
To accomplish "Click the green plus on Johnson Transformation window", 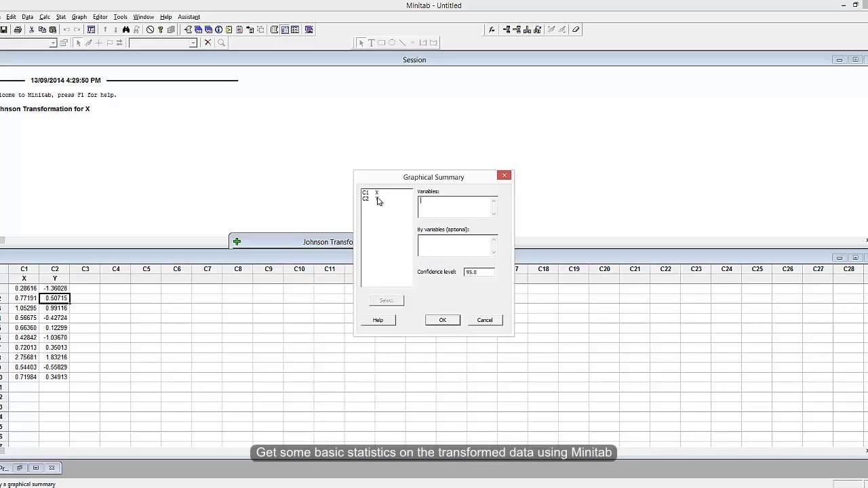I will click(237, 241).
